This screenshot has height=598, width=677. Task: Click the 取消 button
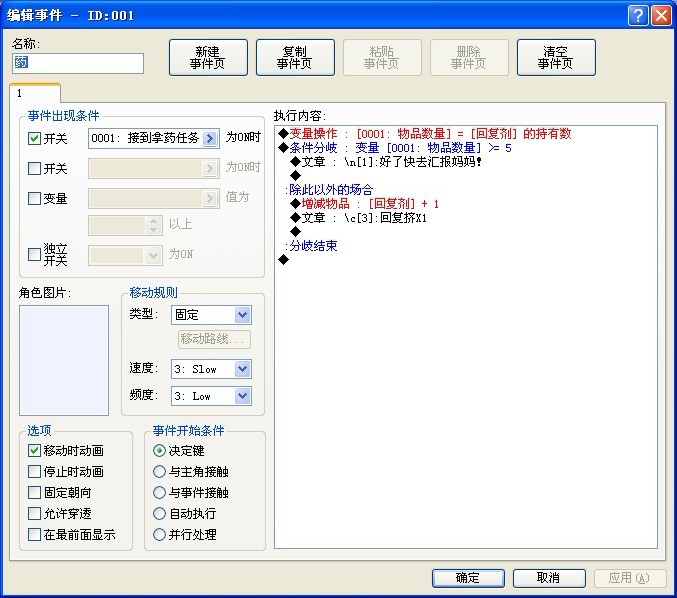click(x=549, y=578)
